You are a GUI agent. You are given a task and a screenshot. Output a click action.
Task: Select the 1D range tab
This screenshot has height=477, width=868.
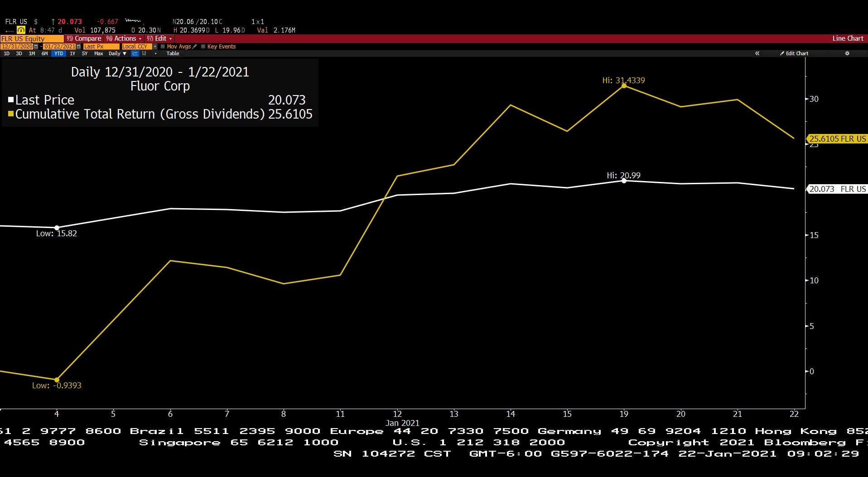(6, 53)
